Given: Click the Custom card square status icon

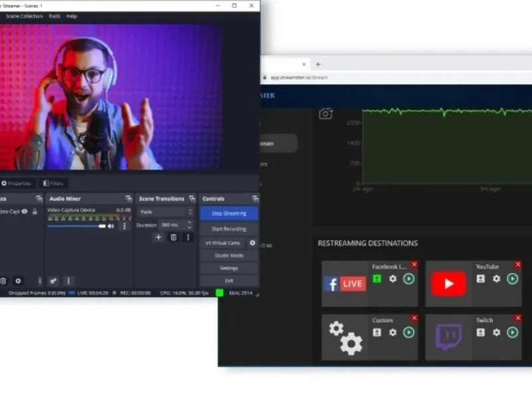Looking at the screenshot, I should point(377,332).
